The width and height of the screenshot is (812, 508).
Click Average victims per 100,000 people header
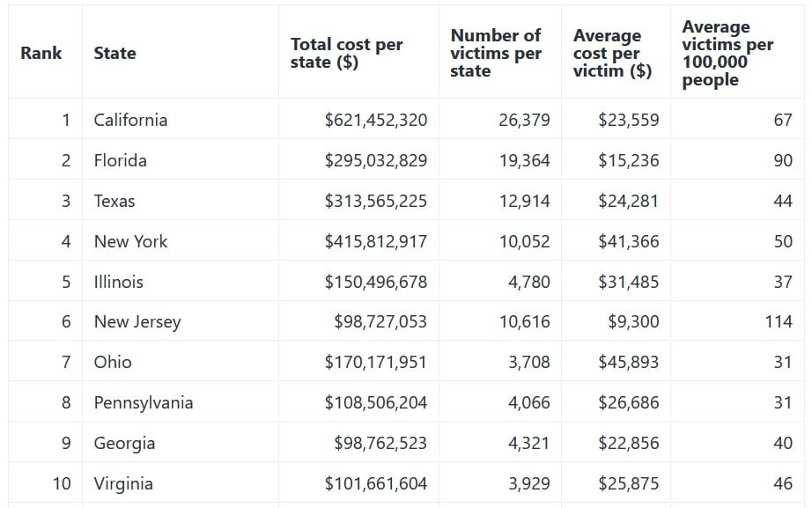(x=727, y=53)
